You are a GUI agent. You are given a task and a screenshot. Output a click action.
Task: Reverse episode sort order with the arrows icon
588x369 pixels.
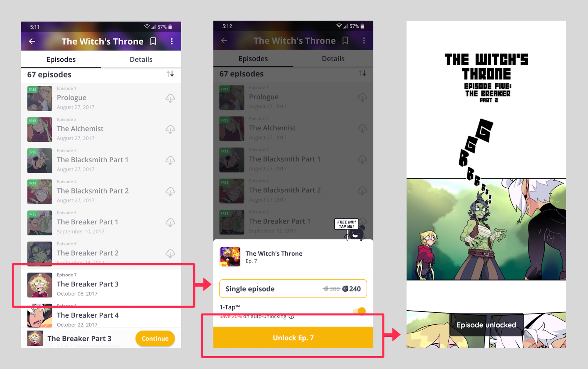tap(170, 74)
